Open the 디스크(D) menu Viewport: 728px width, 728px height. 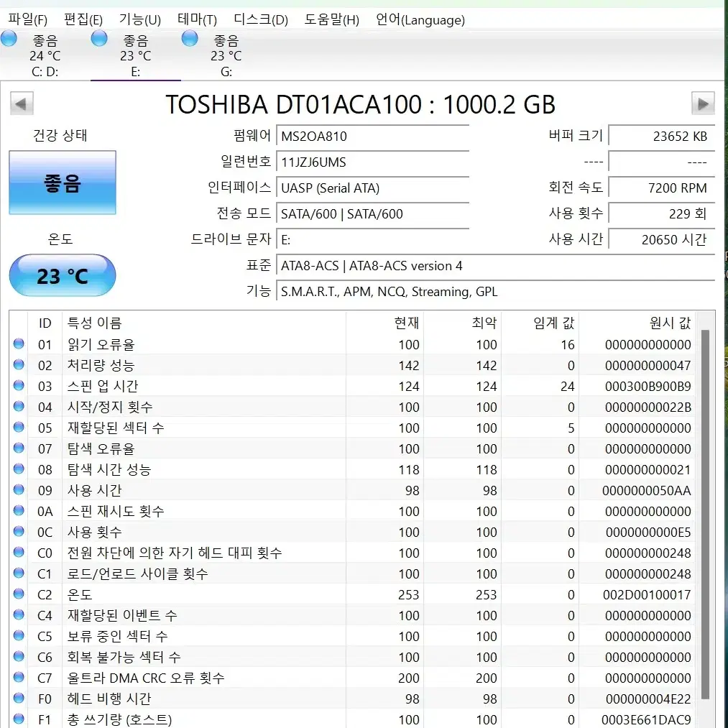[x=260, y=19]
